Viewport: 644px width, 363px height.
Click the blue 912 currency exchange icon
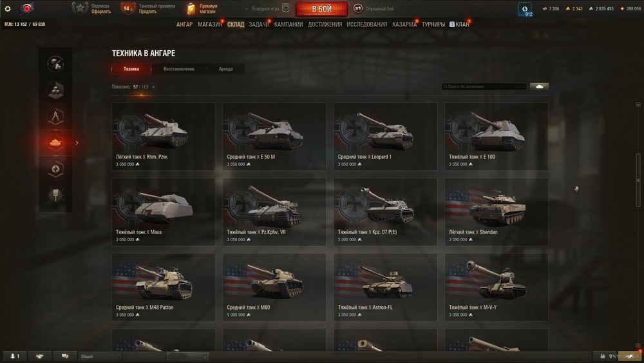pos(525,10)
